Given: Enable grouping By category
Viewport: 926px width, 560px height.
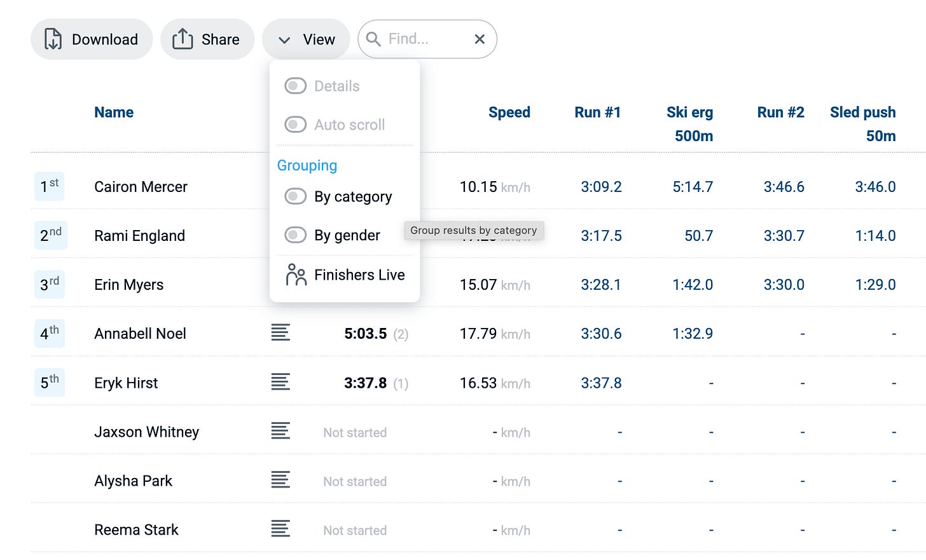Looking at the screenshot, I should tap(295, 196).
